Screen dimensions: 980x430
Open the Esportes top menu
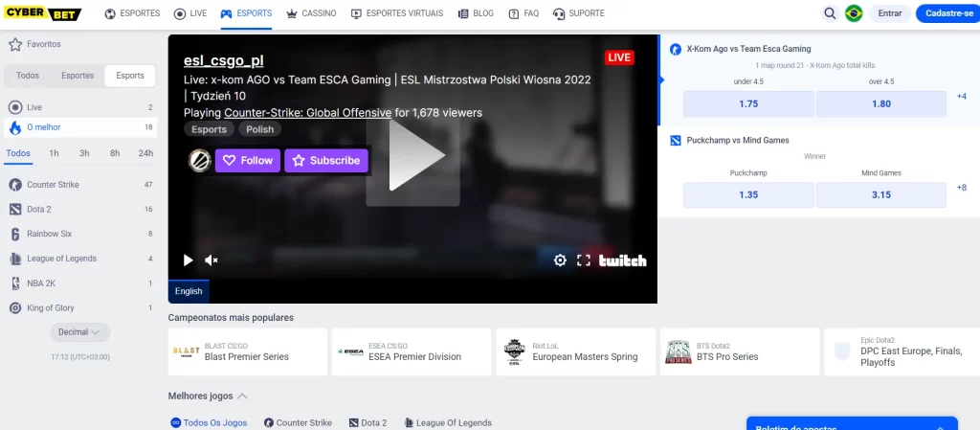point(132,13)
